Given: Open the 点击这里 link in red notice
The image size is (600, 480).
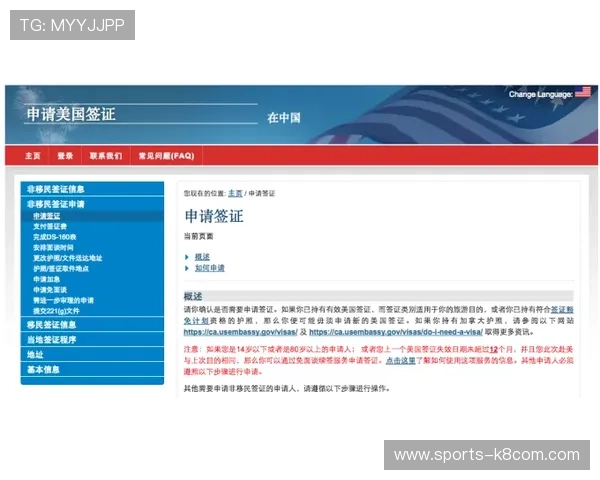Looking at the screenshot, I should tap(400, 361).
